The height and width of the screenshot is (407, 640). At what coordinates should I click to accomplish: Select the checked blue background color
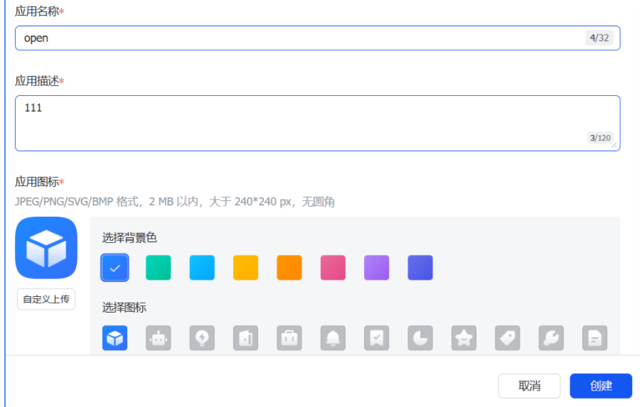coord(115,267)
